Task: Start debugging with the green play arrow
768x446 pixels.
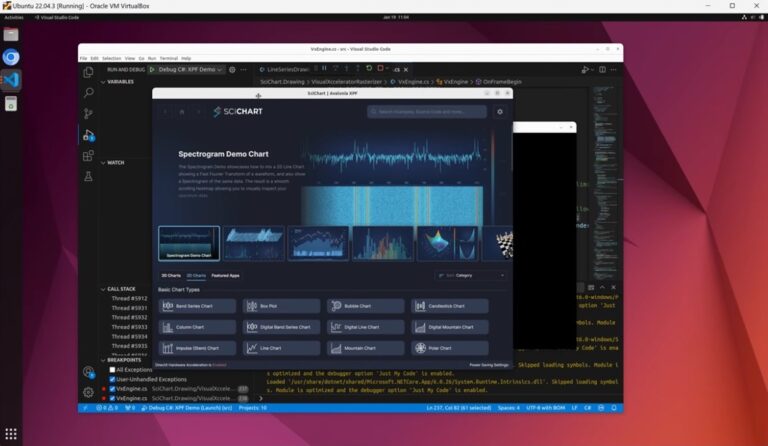Action: (152, 70)
